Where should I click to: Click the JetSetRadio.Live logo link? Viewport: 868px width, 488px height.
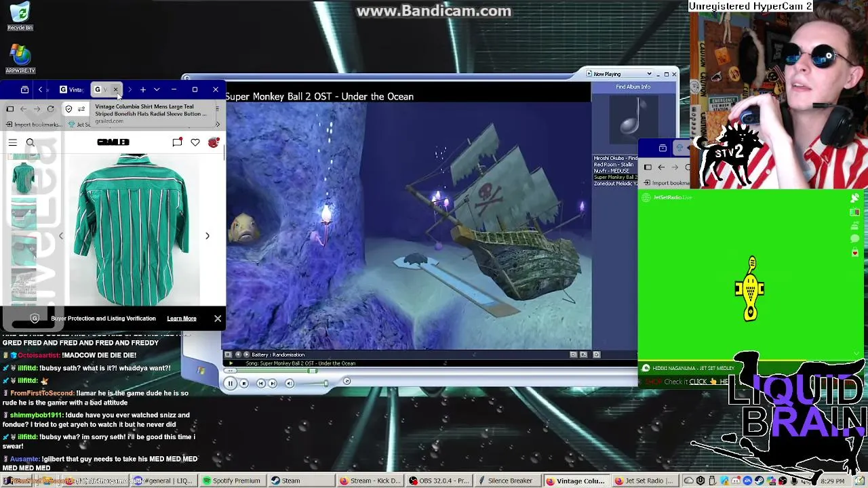(x=667, y=197)
